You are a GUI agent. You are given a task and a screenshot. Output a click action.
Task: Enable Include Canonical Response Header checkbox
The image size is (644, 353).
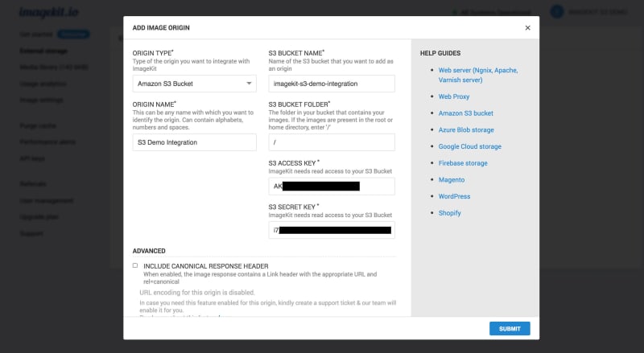pos(135,265)
